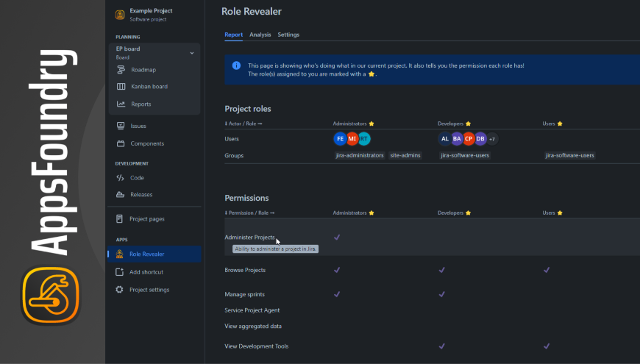The image size is (640, 364).
Task: Expand the EP board dropdown chevron
Action: pyautogui.click(x=192, y=53)
